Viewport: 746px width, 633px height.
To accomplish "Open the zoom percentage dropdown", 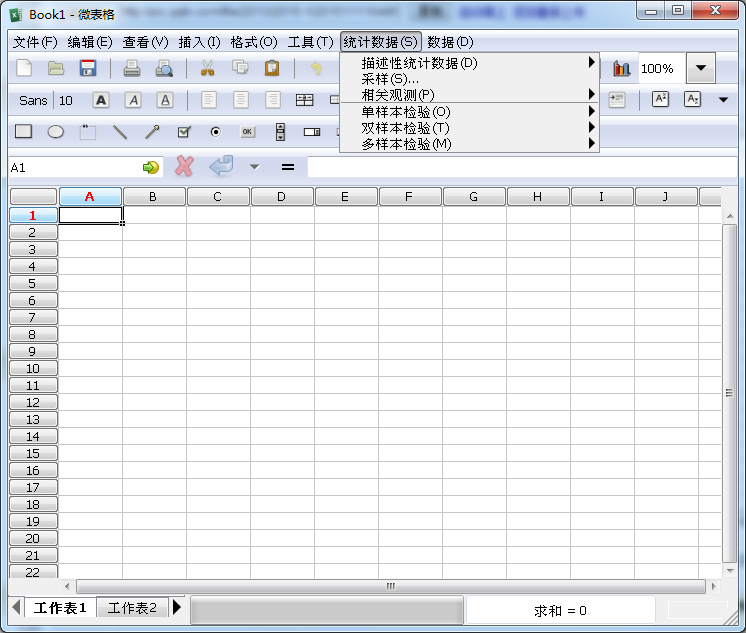I will pos(700,69).
